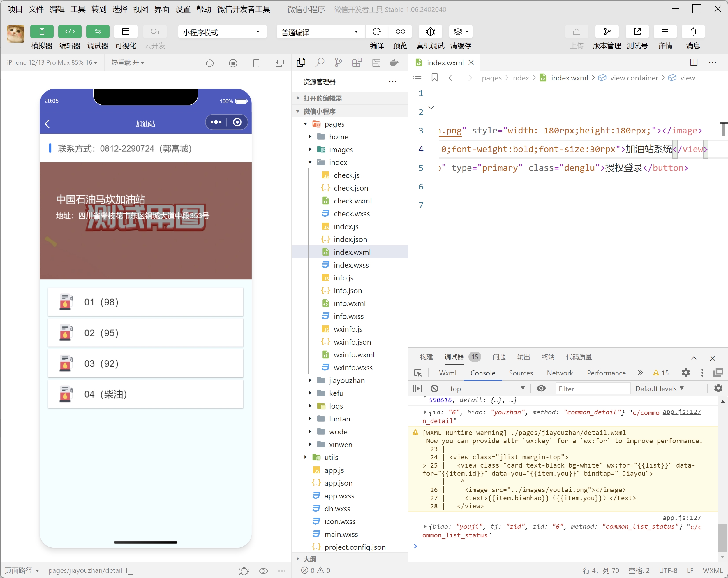Switch to the 终端 tab
This screenshot has width=728, height=578.
548,357
